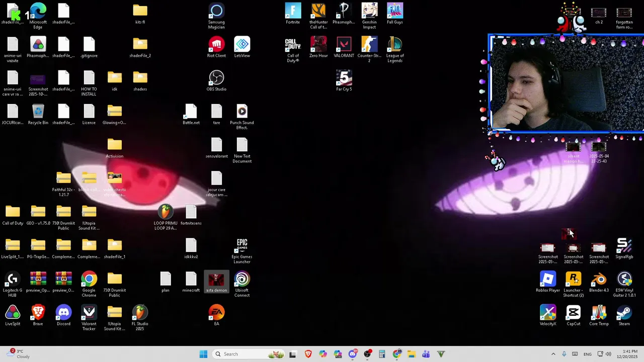644x362 pixels.
Task: Select the Zero Hour game icon
Action: coord(318,47)
